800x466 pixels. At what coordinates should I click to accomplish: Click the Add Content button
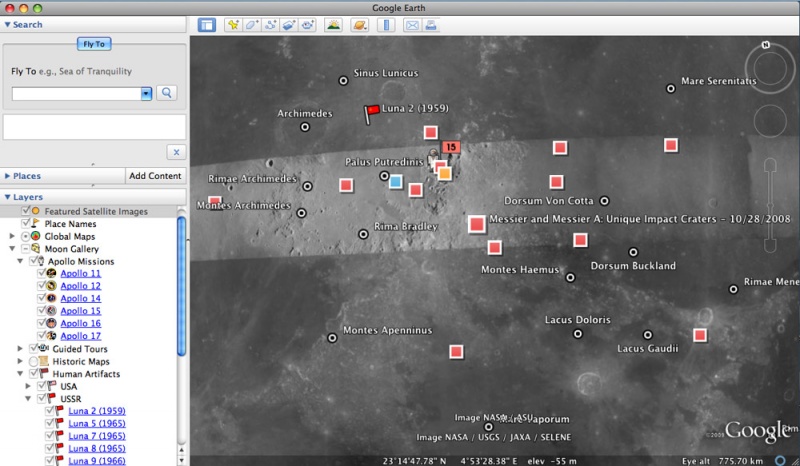(x=155, y=176)
